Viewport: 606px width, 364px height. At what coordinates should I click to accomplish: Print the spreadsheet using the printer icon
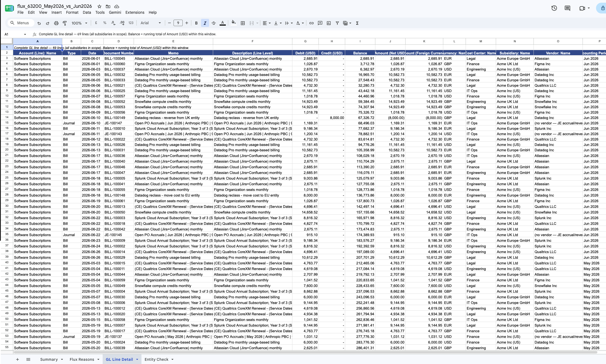click(x=56, y=23)
